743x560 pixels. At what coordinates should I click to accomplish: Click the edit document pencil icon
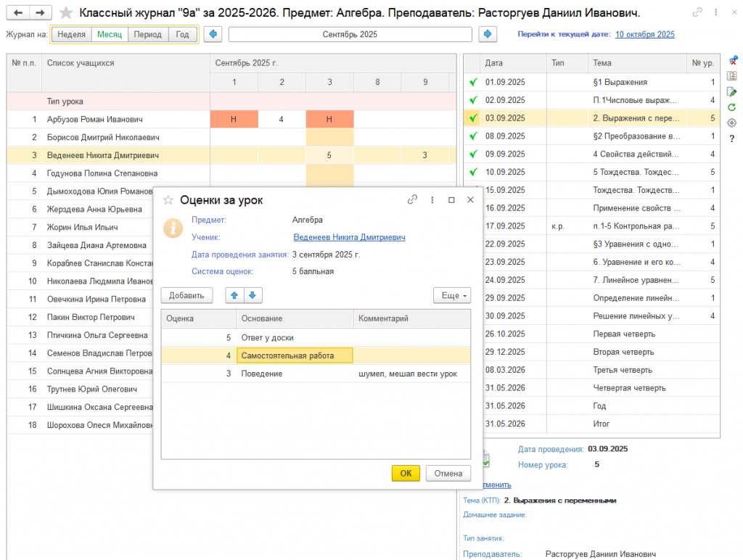point(732,91)
